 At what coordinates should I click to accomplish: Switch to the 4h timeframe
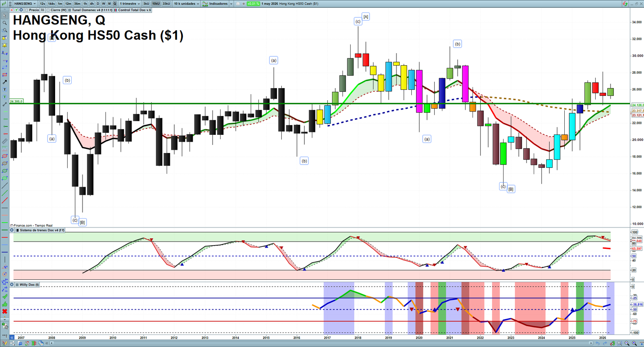click(92, 4)
